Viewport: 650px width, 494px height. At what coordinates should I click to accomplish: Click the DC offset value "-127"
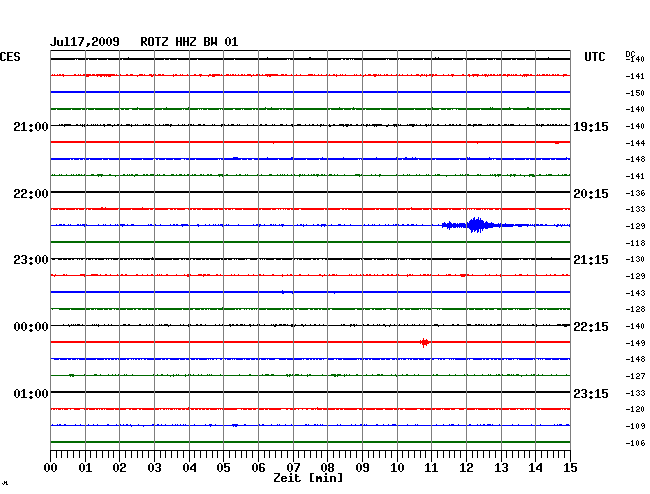[x=635, y=376]
